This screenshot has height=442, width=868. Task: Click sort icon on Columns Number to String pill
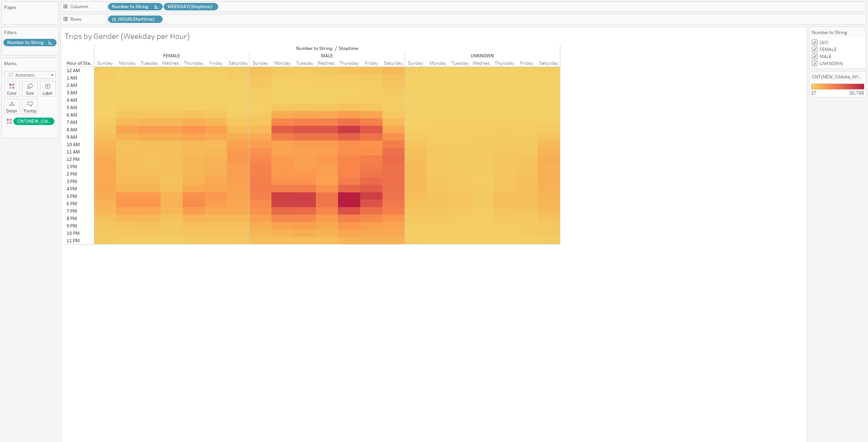pos(156,7)
